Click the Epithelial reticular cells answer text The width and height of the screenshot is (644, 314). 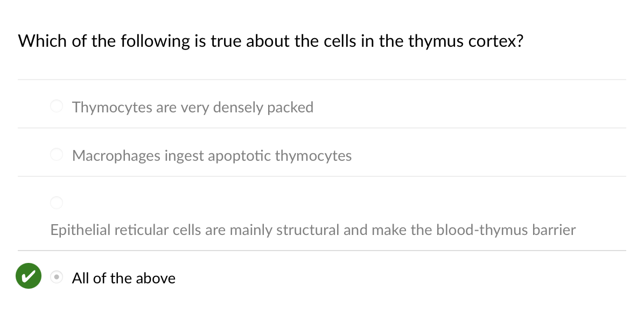pyautogui.click(x=313, y=230)
